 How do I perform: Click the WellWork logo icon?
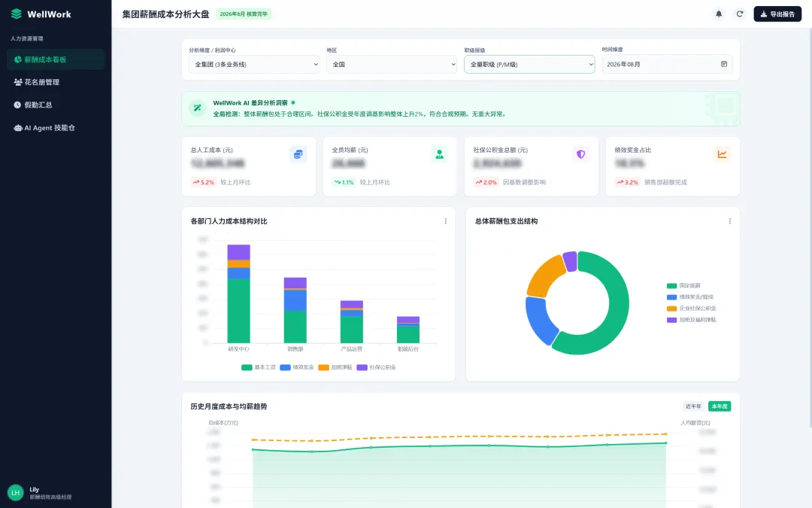pyautogui.click(x=17, y=14)
